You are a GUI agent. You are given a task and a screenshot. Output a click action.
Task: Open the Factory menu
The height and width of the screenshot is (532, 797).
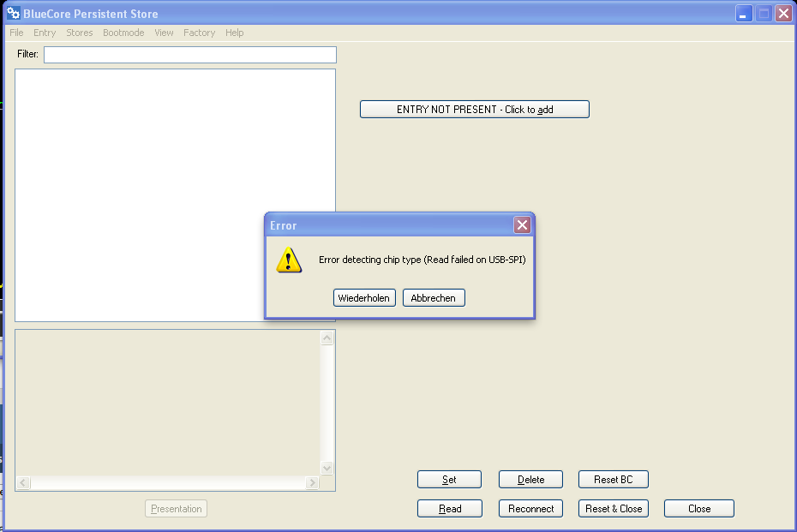pyautogui.click(x=199, y=33)
